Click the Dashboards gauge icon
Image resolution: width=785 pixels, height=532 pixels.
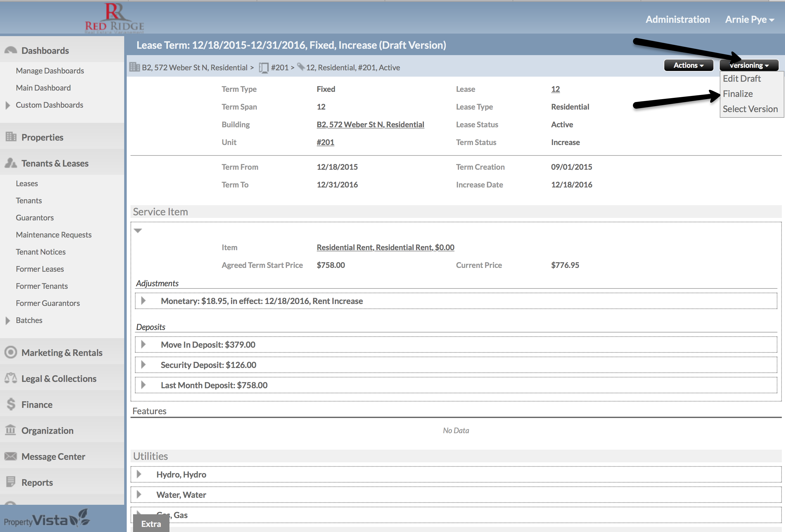coord(11,50)
